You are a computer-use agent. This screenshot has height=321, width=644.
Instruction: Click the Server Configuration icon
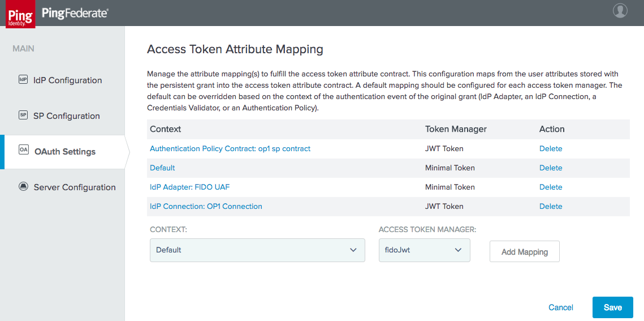[23, 187]
